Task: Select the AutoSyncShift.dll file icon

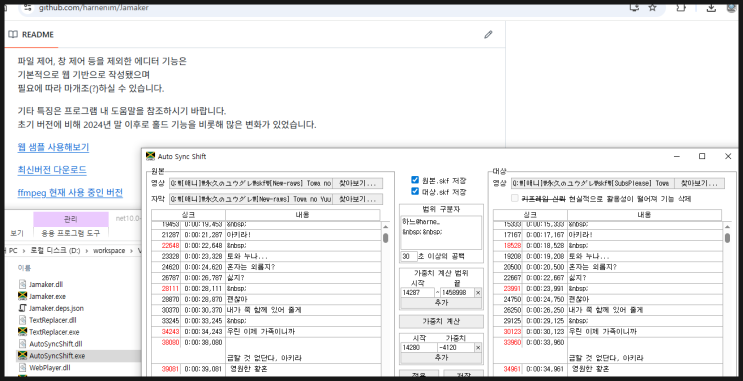Action: pos(22,344)
